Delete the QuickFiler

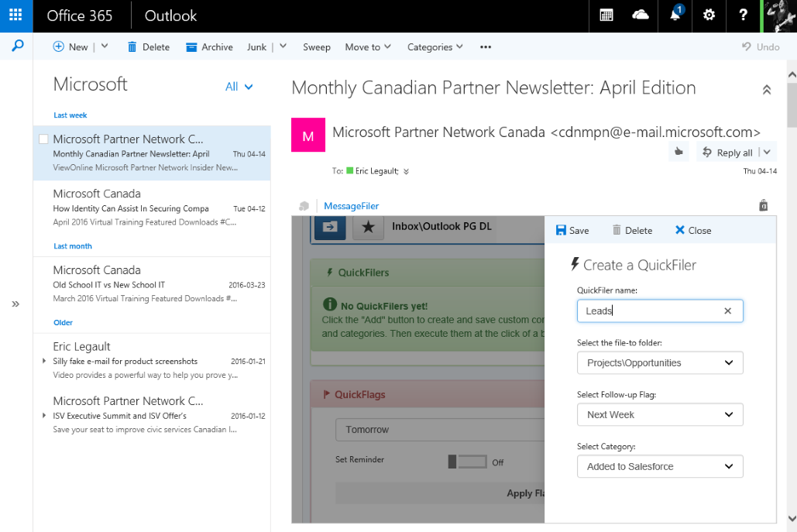click(x=632, y=230)
